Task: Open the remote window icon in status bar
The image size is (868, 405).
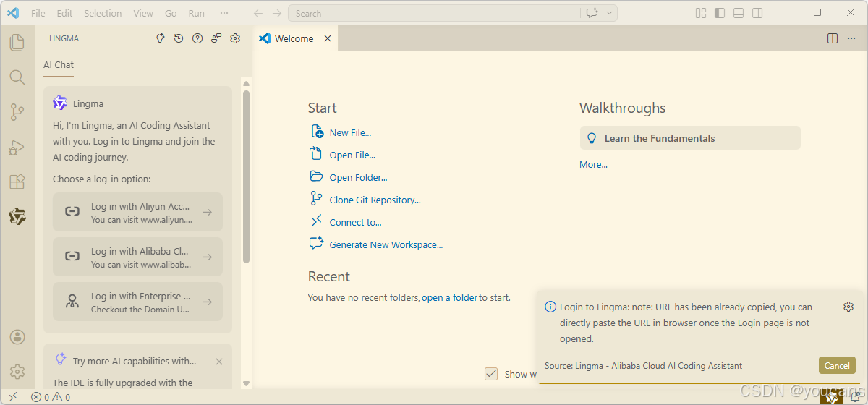Action: click(13, 397)
